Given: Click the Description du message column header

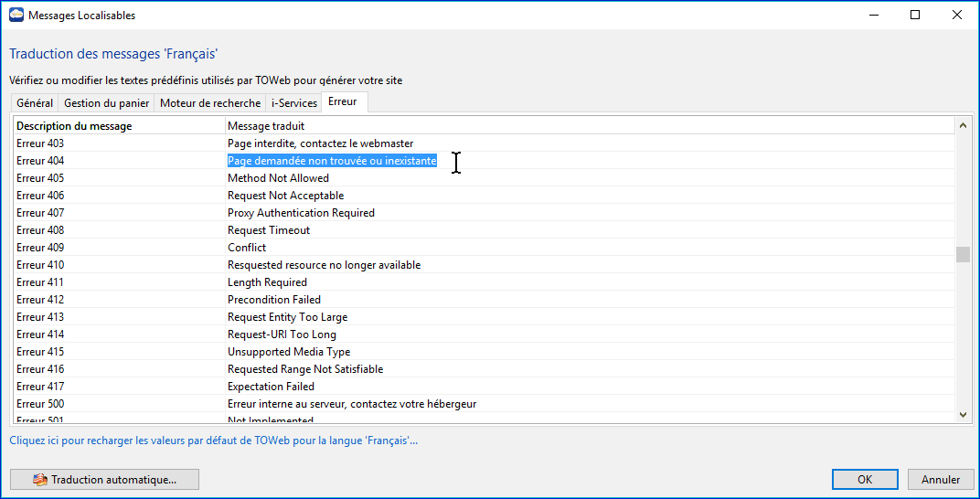Looking at the screenshot, I should click(74, 126).
